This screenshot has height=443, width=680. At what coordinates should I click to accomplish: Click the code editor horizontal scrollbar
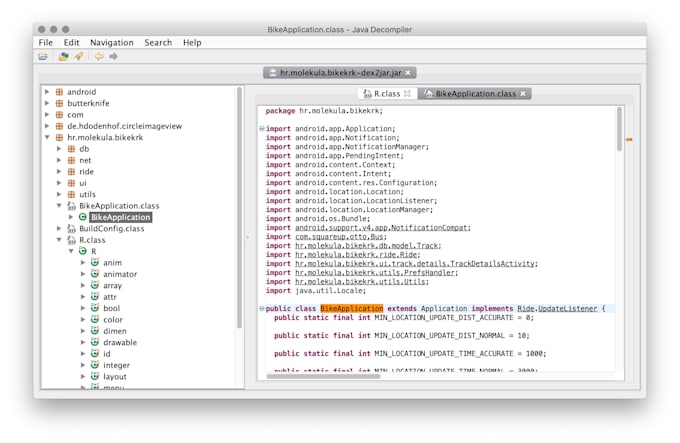tap(324, 376)
